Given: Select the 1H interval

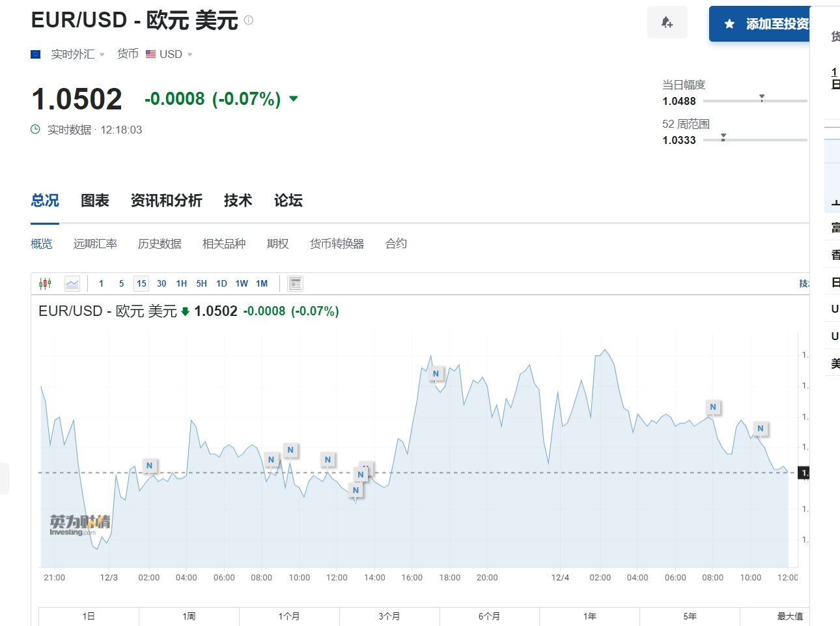Looking at the screenshot, I should click(x=182, y=283).
